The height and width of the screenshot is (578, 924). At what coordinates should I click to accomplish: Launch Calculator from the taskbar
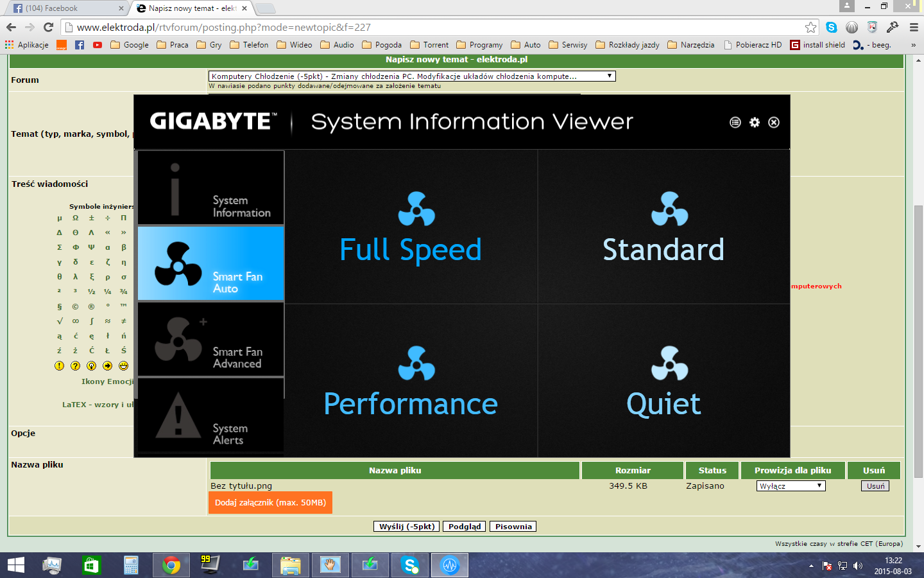(131, 565)
